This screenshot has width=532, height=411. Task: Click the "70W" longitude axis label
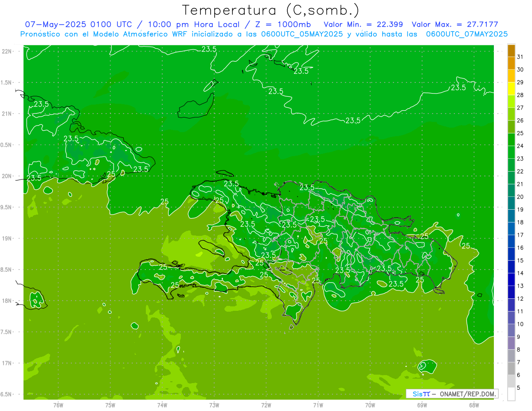[370, 405]
